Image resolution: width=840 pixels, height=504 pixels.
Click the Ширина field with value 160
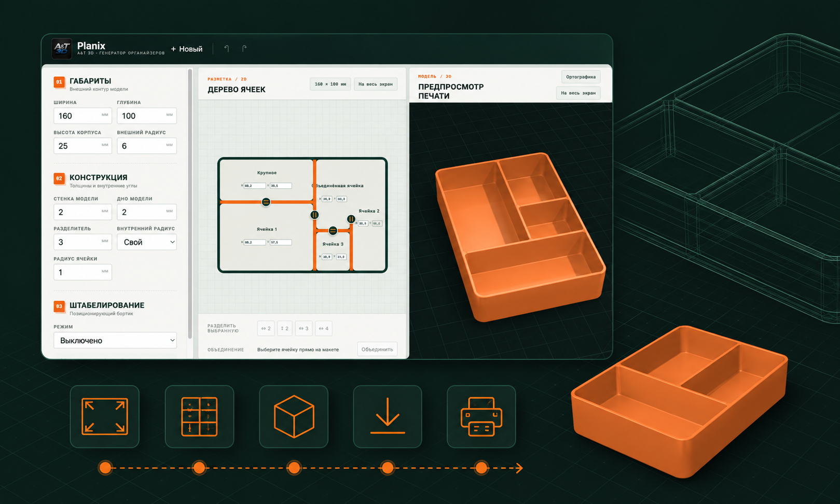point(83,116)
